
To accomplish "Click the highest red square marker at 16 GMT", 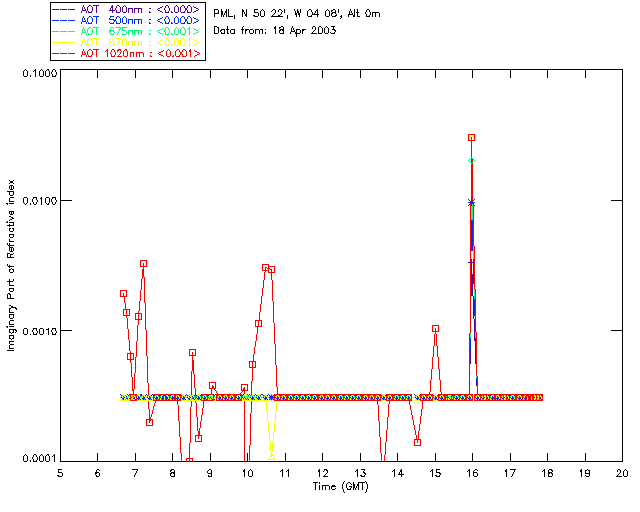I will point(471,138).
